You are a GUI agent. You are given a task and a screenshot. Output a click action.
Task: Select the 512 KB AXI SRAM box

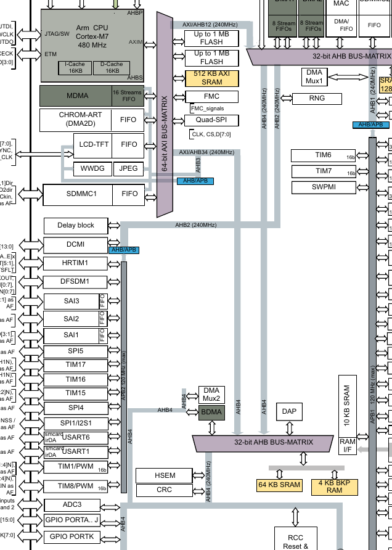(212, 78)
